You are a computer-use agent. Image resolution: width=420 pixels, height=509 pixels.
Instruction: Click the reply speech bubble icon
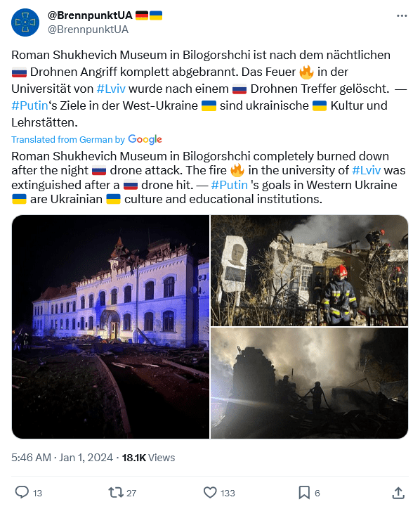pos(22,492)
